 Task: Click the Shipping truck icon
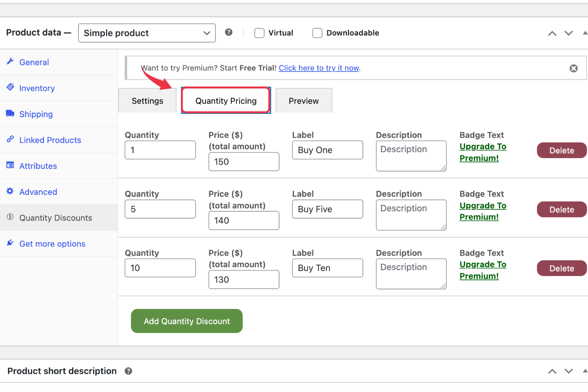(x=10, y=113)
